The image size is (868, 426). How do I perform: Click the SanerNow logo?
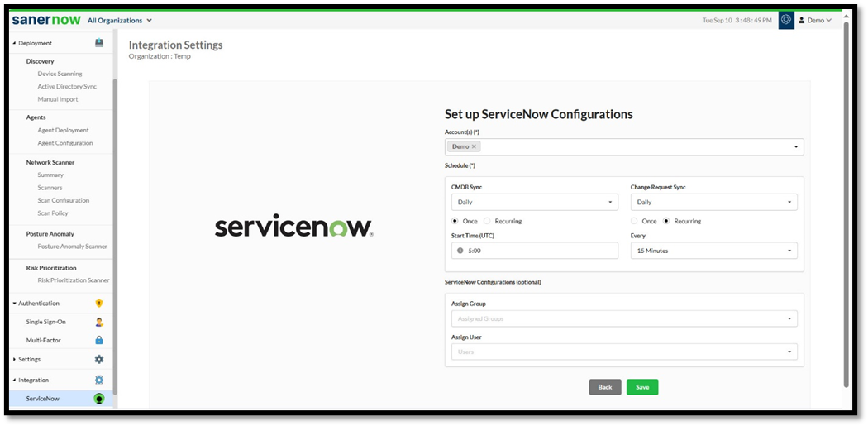[x=46, y=20]
